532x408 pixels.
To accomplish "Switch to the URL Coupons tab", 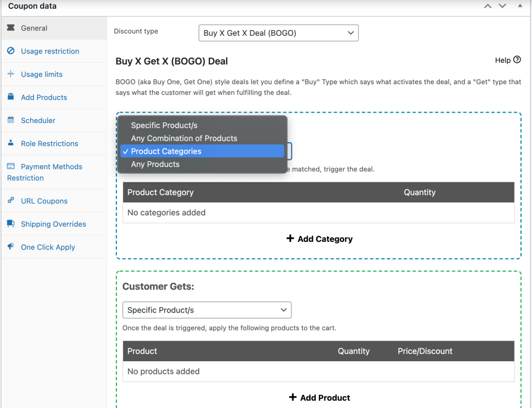I will click(54, 201).
